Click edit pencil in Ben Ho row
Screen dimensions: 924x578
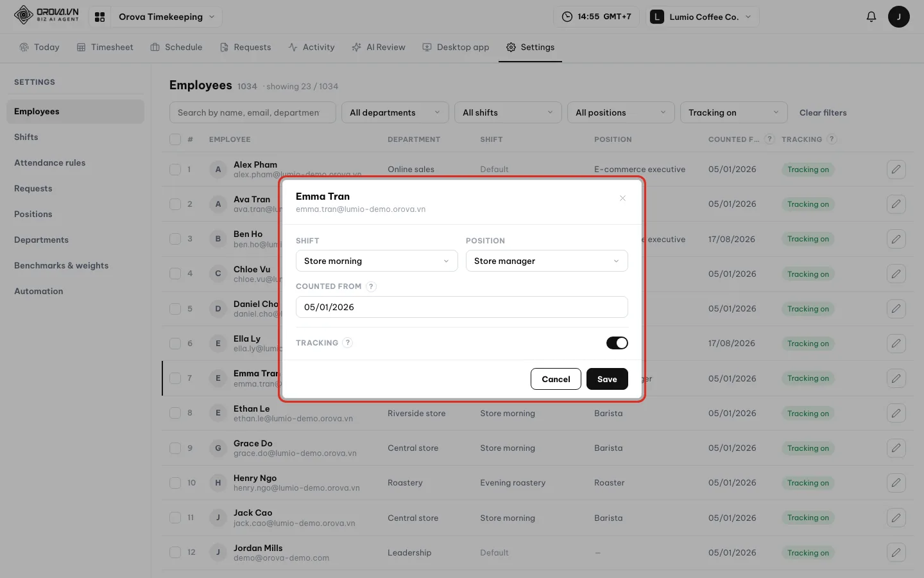(896, 239)
